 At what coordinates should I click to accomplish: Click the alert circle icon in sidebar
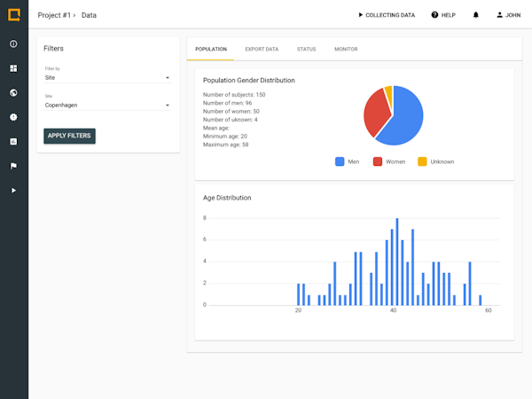[x=13, y=117]
